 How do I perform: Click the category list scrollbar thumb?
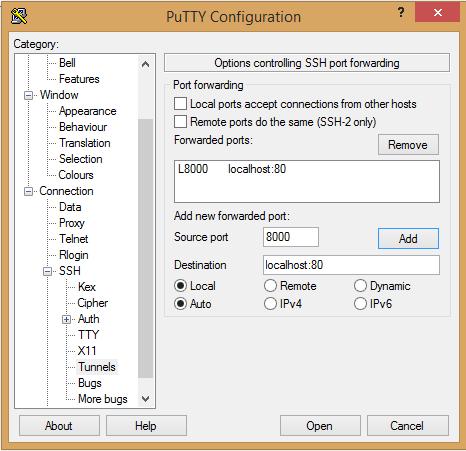pyautogui.click(x=145, y=248)
